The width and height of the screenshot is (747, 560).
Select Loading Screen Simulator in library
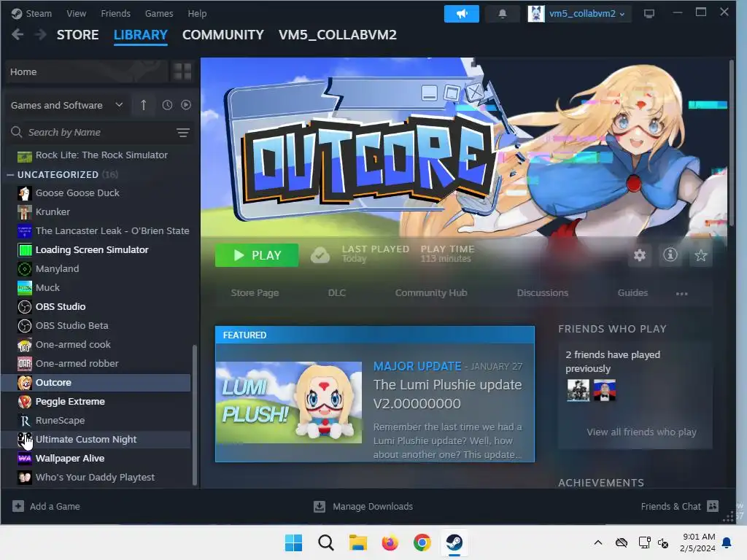click(x=96, y=250)
